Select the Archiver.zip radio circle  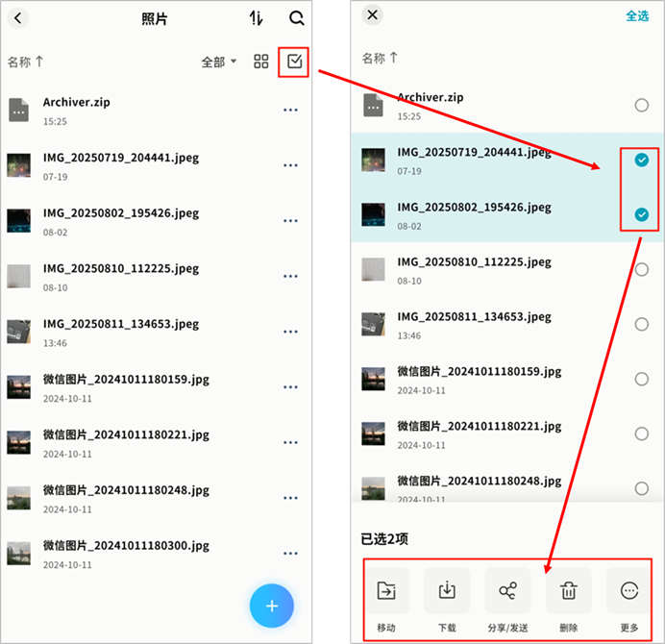point(642,106)
